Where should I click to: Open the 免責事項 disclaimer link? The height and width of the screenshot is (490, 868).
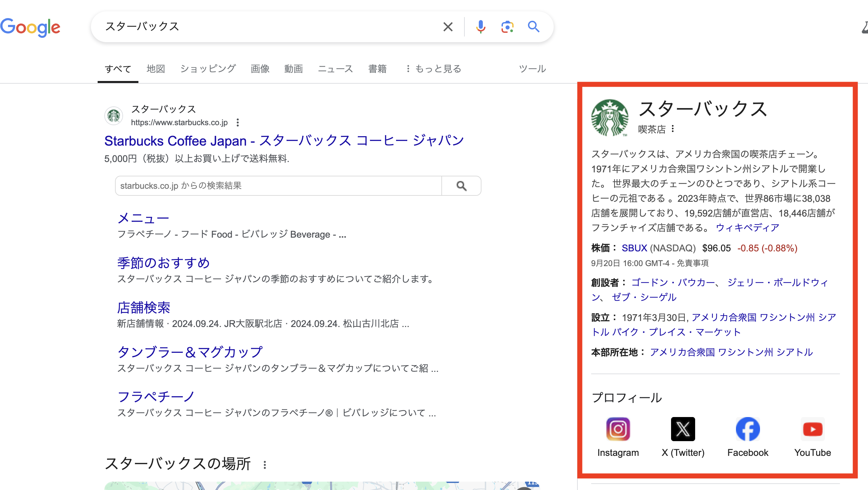pos(692,263)
